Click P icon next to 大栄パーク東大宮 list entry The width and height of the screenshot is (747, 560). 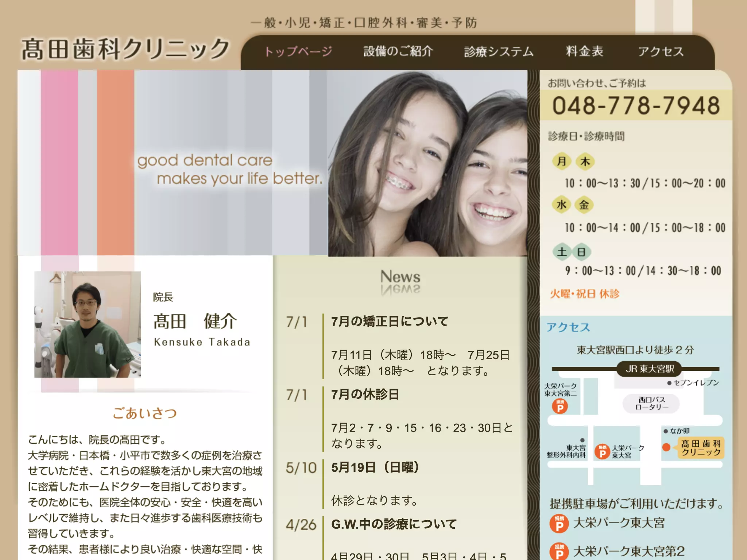point(559,523)
